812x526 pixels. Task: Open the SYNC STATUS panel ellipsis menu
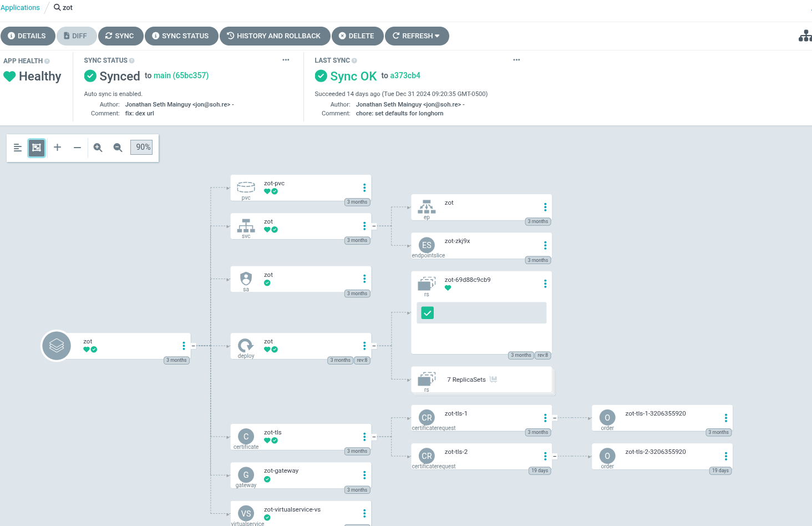[286, 60]
